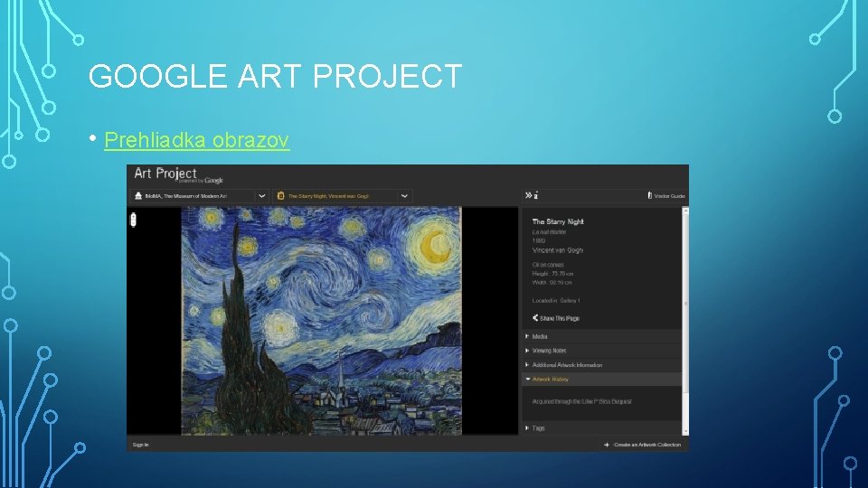The image size is (868, 488).
Task: Open the Visitor Guide link
Action: click(669, 196)
